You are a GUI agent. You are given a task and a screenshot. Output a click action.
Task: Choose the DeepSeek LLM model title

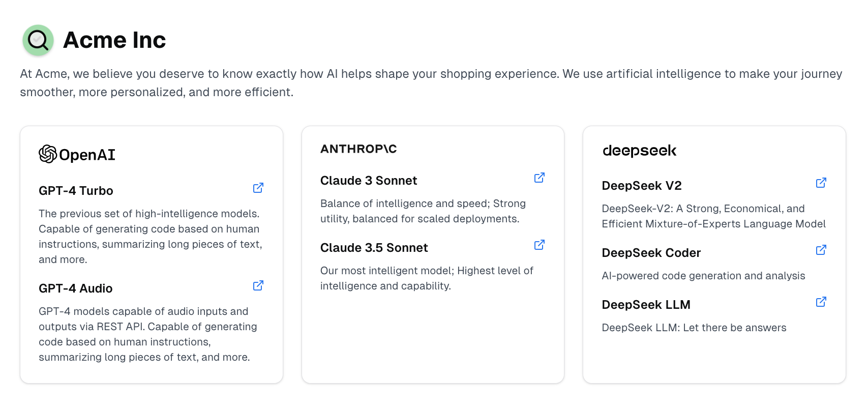[x=646, y=305]
